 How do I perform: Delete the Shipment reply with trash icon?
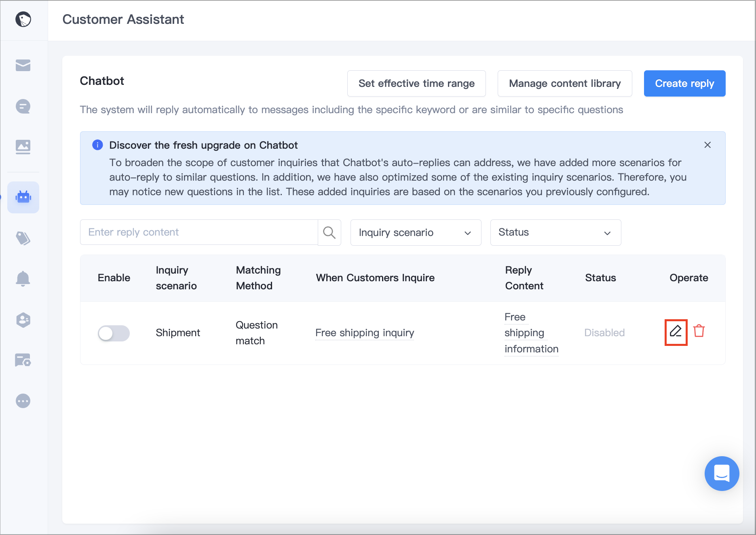click(x=699, y=331)
